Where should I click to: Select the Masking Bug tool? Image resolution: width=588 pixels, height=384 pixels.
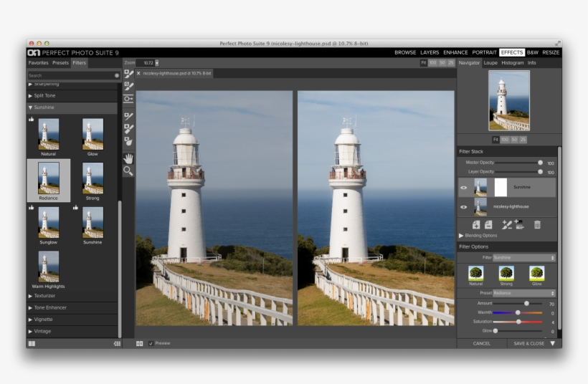[128, 99]
